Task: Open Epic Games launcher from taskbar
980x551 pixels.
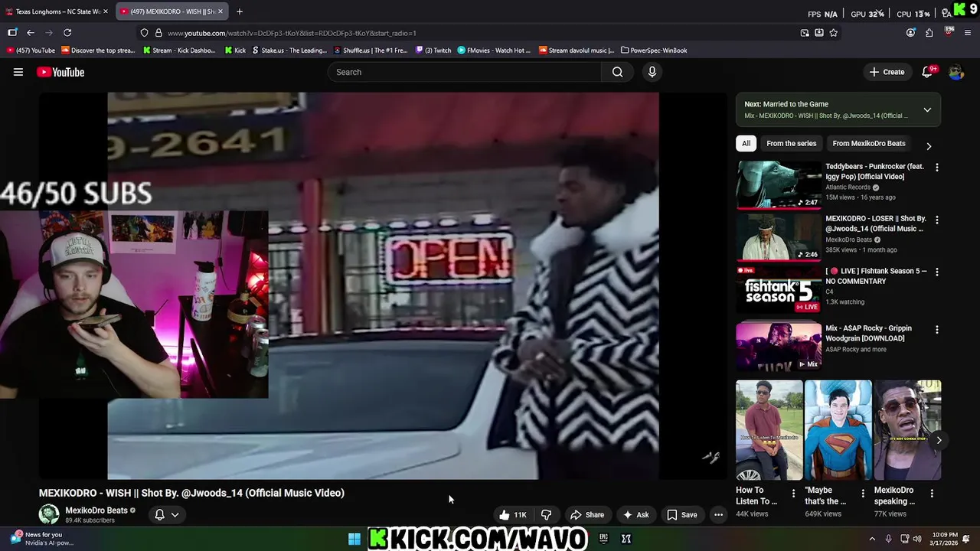Action: [x=603, y=539]
